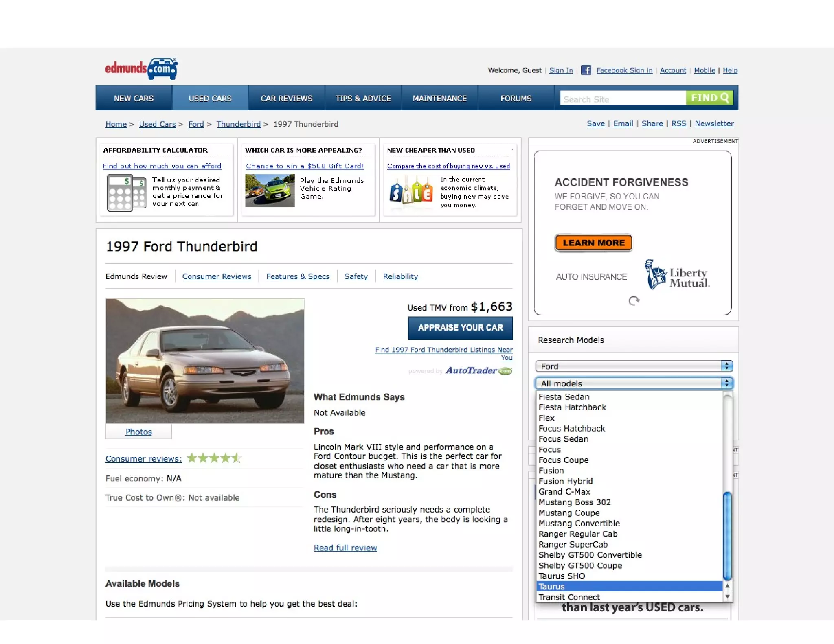Click Find out how much you can afford
The image size is (834, 644).
click(162, 166)
